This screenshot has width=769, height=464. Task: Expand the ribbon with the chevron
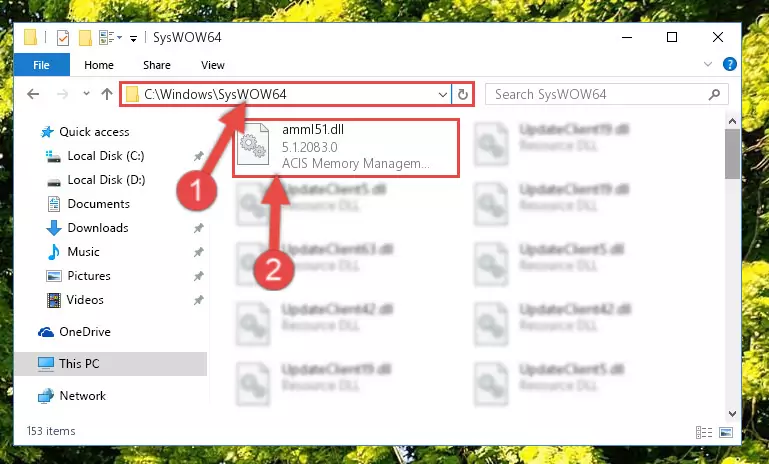coord(708,64)
